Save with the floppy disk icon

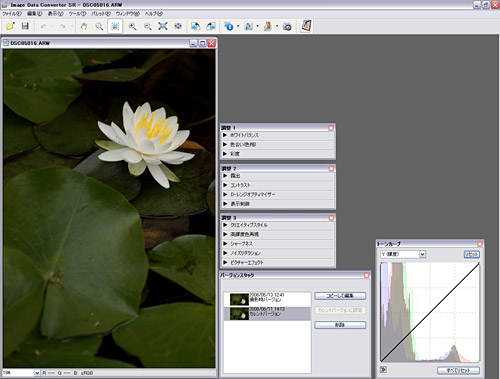pyautogui.click(x=25, y=26)
